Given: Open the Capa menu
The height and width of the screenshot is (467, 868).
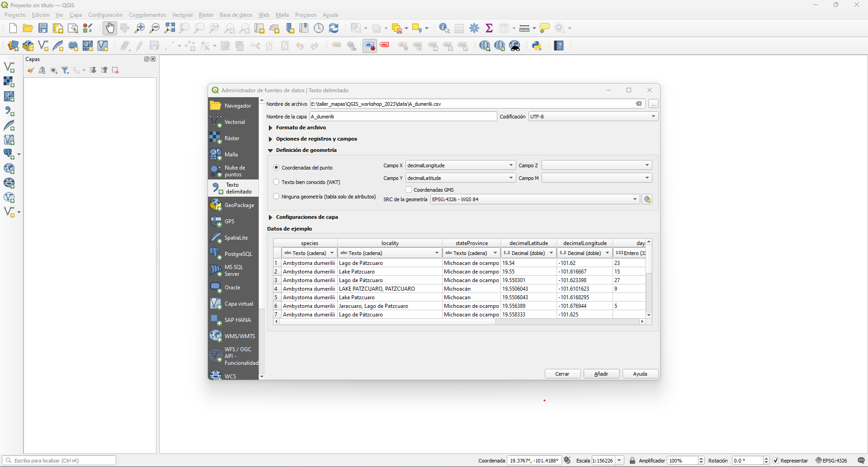Looking at the screenshot, I should coord(75,15).
